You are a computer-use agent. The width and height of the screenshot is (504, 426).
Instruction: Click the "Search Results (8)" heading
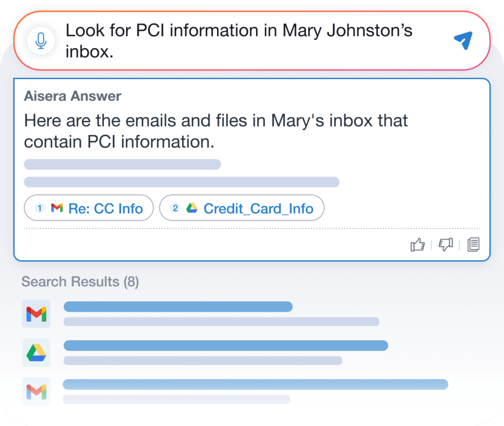click(x=80, y=282)
